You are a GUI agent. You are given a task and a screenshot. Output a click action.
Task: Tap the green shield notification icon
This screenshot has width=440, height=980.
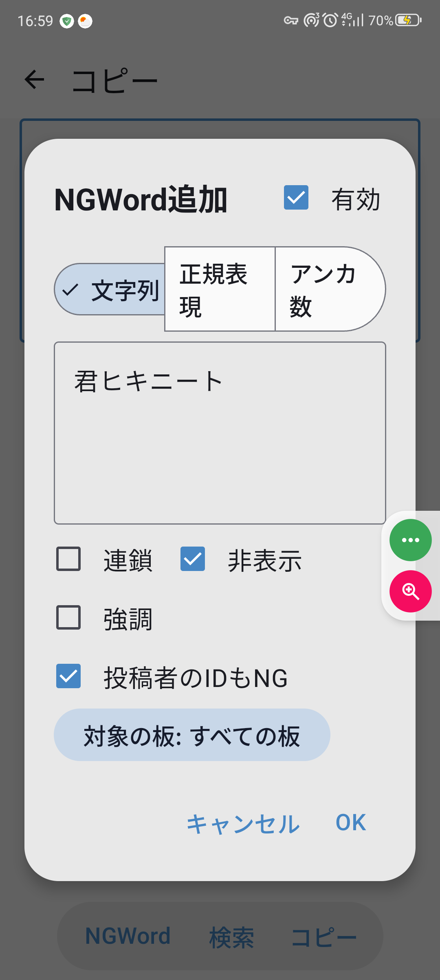click(67, 21)
